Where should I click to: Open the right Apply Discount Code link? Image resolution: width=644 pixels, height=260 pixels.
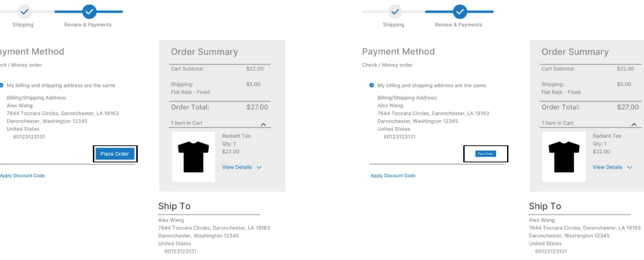393,176
